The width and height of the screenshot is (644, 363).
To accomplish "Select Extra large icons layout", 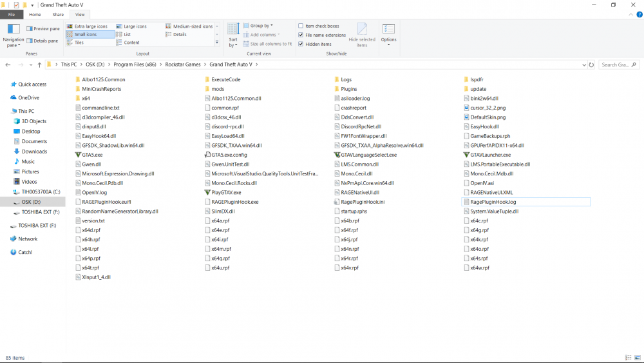I will (x=87, y=26).
